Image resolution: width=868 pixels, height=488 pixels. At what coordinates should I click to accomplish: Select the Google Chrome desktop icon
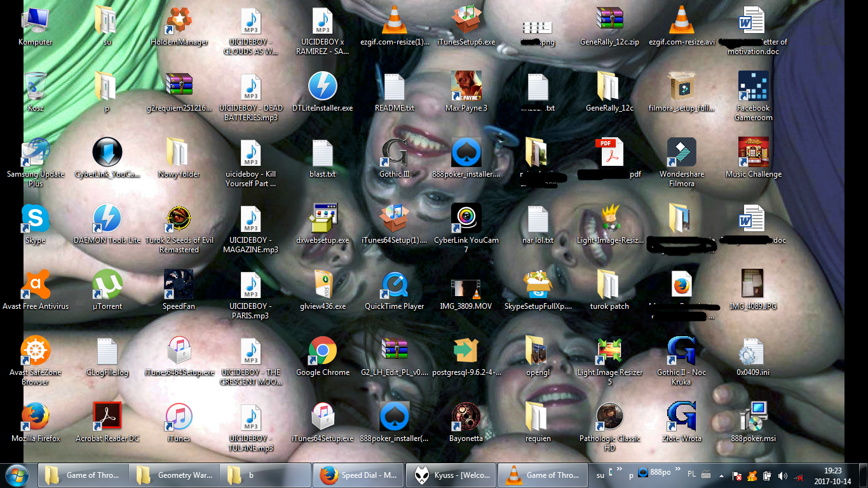tap(323, 356)
